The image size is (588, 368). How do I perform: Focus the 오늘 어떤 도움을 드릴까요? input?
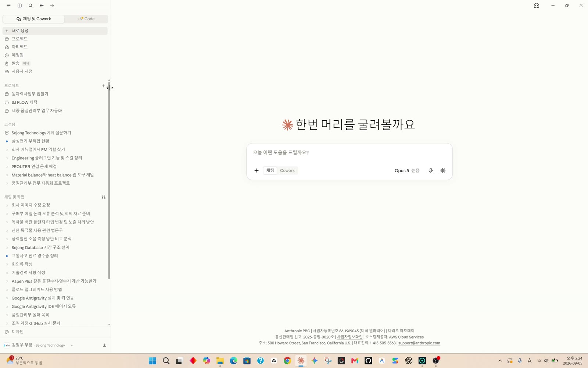click(x=349, y=152)
